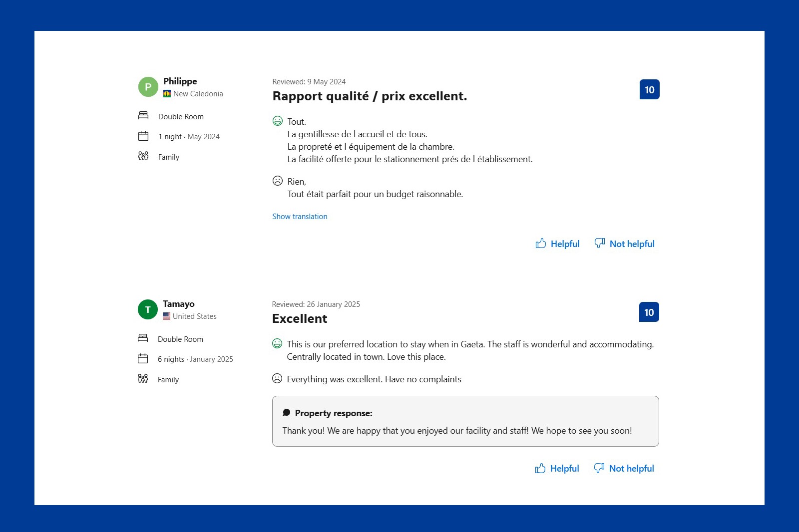Click Philippe's green P avatar
Image resolution: width=799 pixels, height=532 pixels.
(148, 87)
